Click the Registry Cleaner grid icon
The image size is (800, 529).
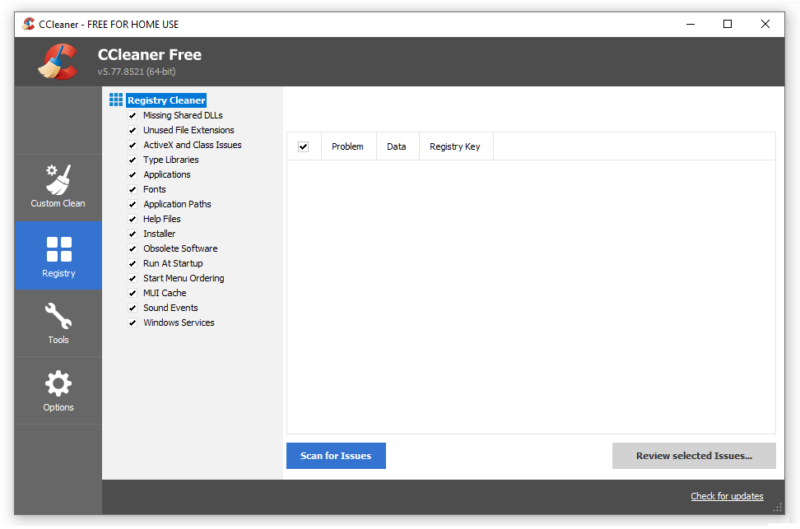pyautogui.click(x=116, y=100)
